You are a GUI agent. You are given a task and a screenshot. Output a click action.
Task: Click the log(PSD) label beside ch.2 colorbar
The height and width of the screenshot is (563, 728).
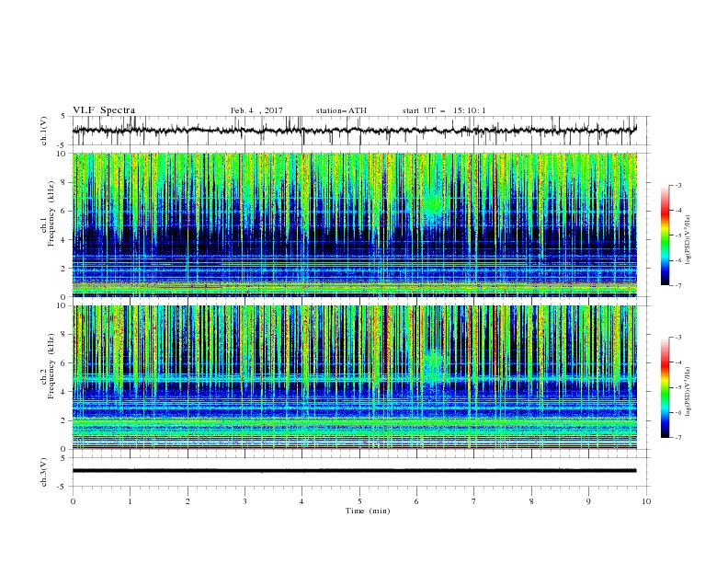coord(688,391)
